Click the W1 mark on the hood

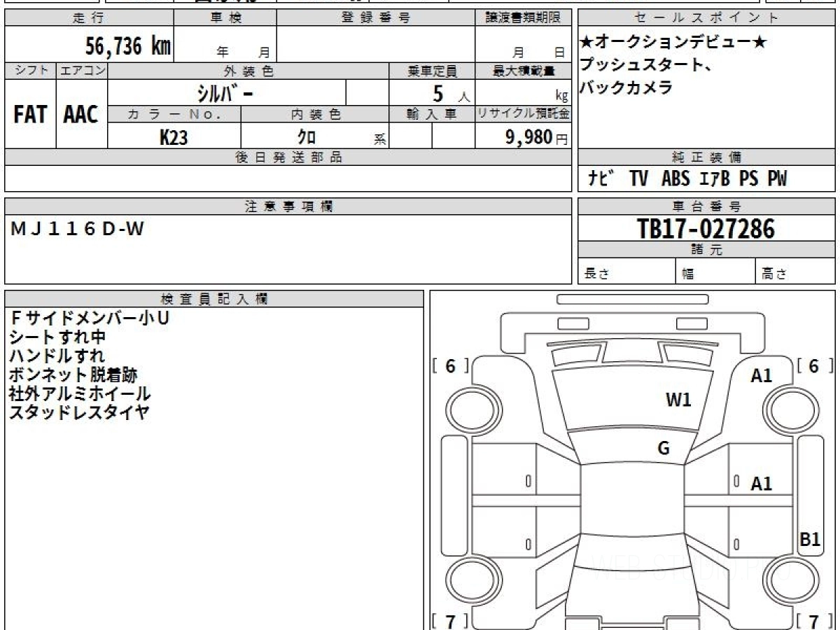[678, 400]
